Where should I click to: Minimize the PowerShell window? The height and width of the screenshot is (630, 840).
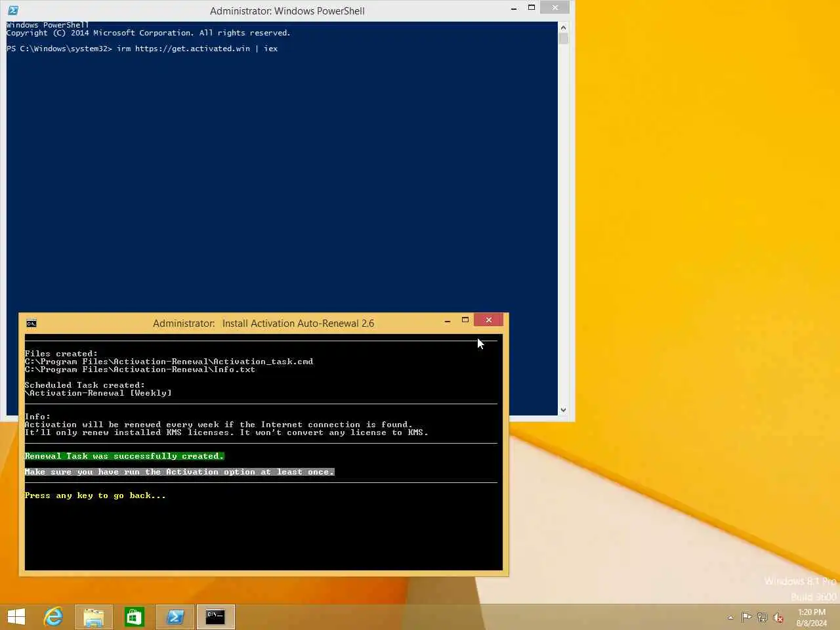pos(514,9)
